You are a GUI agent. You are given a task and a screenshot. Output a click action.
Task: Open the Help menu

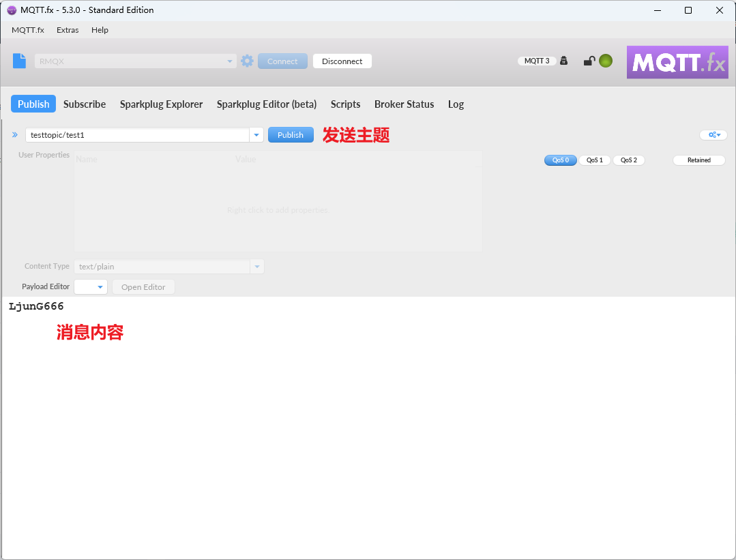tap(100, 30)
